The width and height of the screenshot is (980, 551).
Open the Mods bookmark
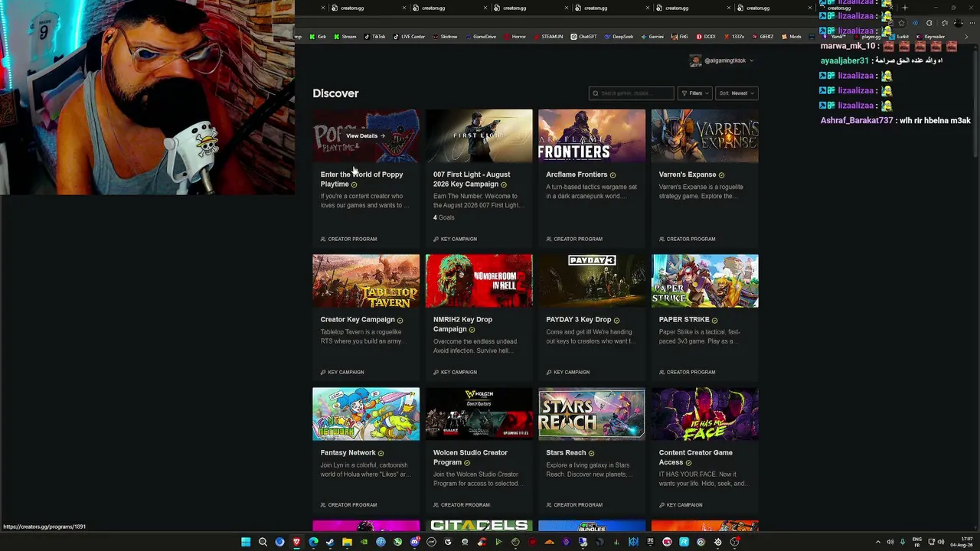[x=792, y=37]
